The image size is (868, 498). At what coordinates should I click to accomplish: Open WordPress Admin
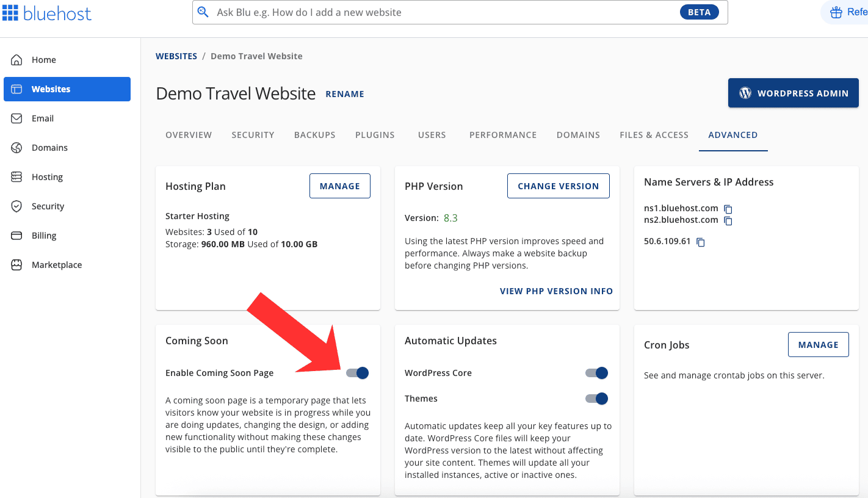coord(794,93)
